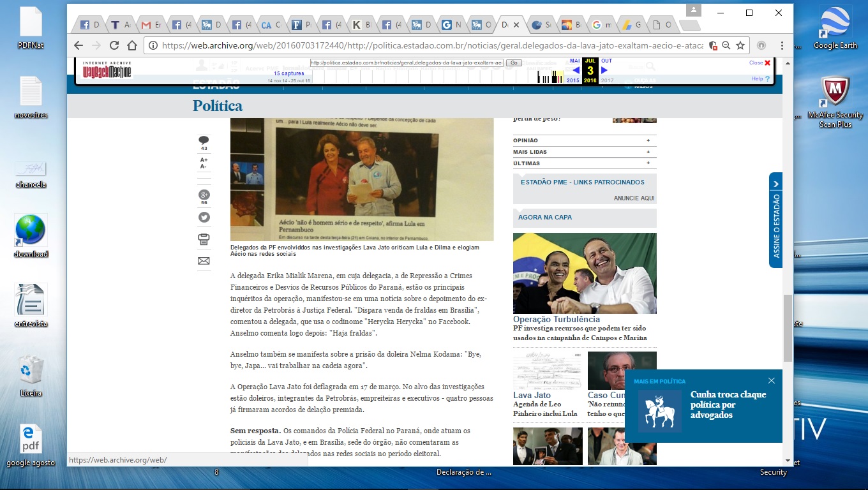Expand the OPINIÃO section
The image size is (868, 490).
coord(584,140)
